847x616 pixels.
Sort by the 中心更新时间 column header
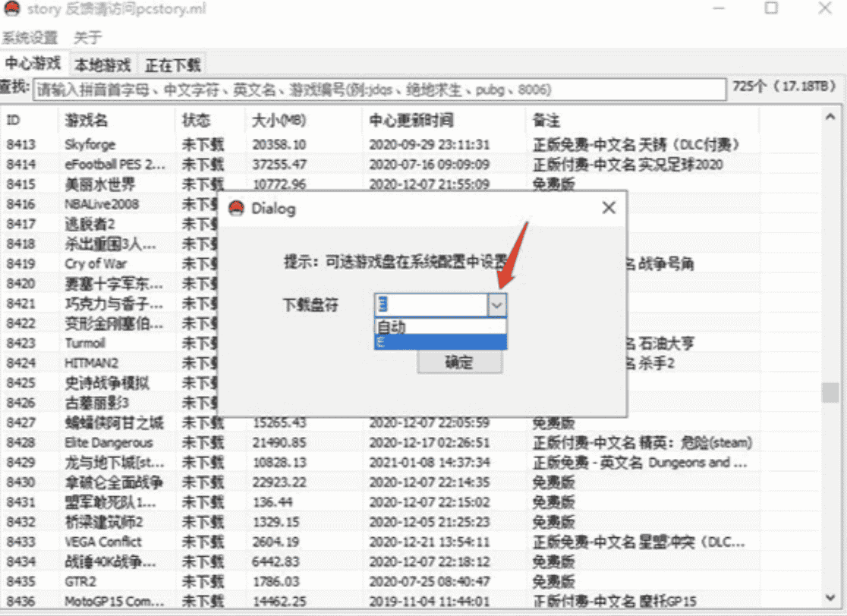click(411, 121)
